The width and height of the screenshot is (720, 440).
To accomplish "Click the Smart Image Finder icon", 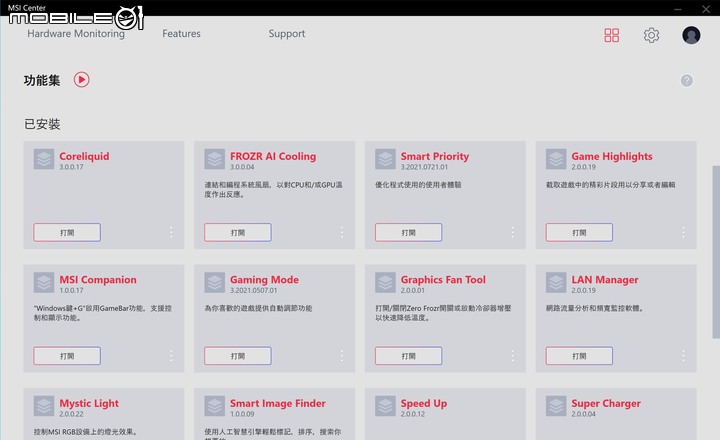I will coord(214,406).
